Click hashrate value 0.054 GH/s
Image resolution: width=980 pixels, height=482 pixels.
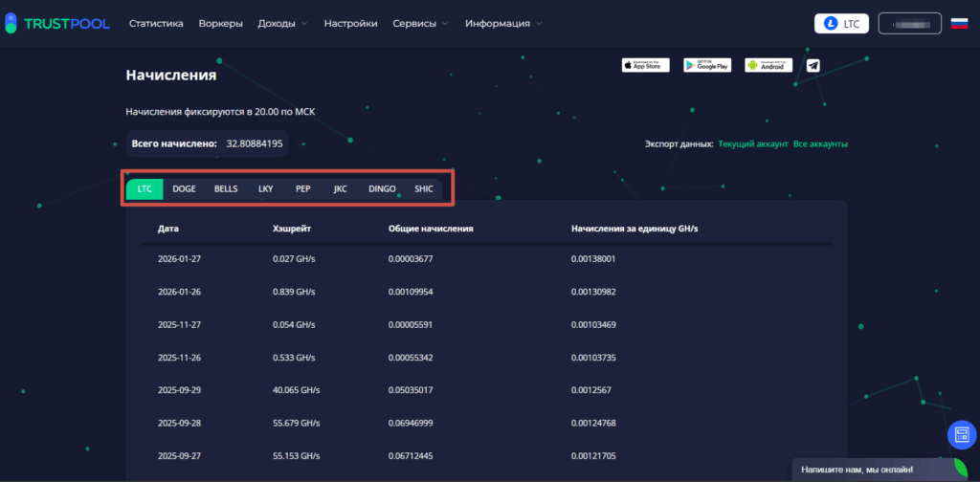pyautogui.click(x=294, y=324)
